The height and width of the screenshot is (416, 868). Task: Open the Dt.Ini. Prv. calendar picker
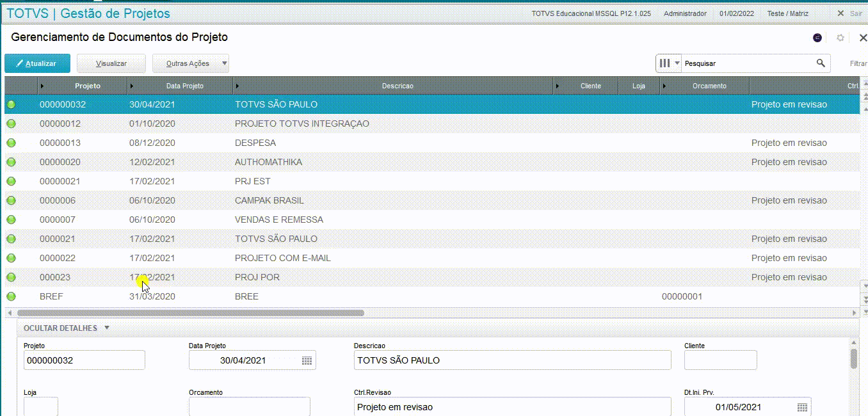point(802,407)
